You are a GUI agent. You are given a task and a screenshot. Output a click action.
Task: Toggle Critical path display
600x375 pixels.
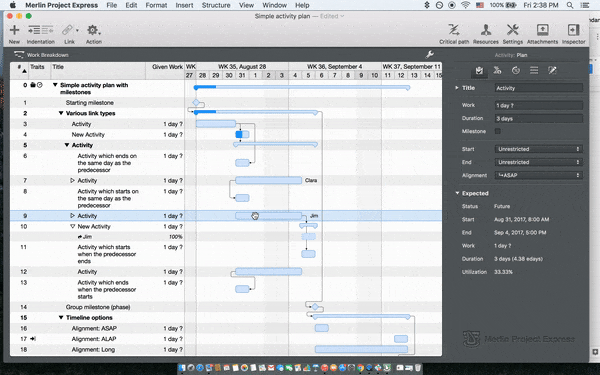point(454,30)
